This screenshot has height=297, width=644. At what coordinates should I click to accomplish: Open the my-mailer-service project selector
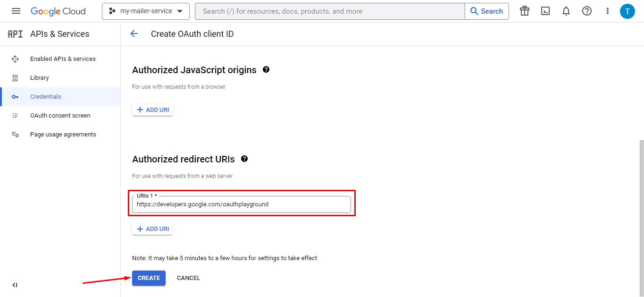pyautogui.click(x=145, y=11)
